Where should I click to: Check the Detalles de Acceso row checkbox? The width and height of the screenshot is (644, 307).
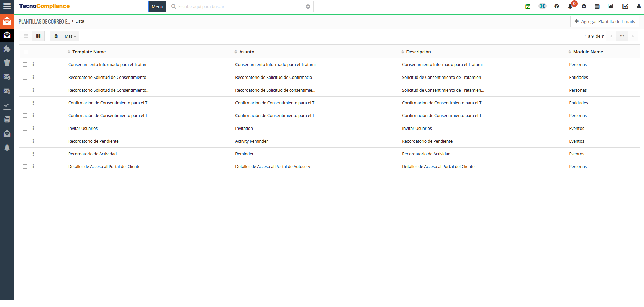(x=25, y=166)
